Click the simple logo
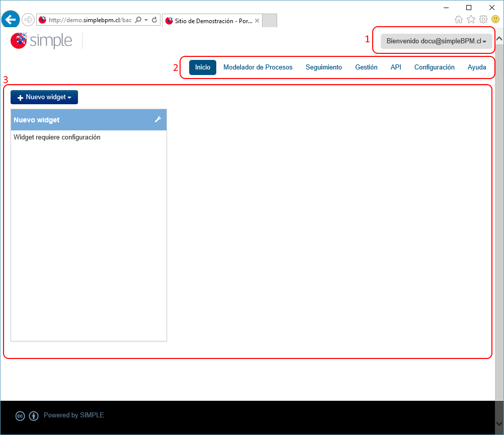Image resolution: width=504 pixels, height=435 pixels. coord(41,41)
